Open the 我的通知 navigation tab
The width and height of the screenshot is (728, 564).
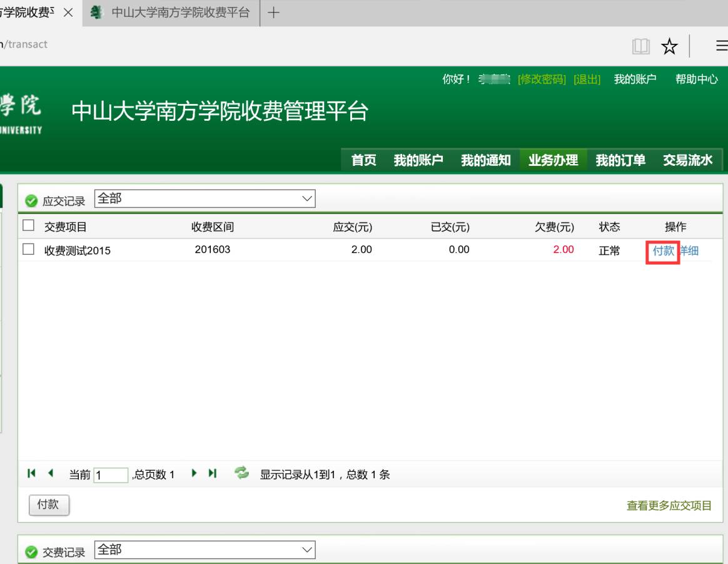pyautogui.click(x=485, y=160)
